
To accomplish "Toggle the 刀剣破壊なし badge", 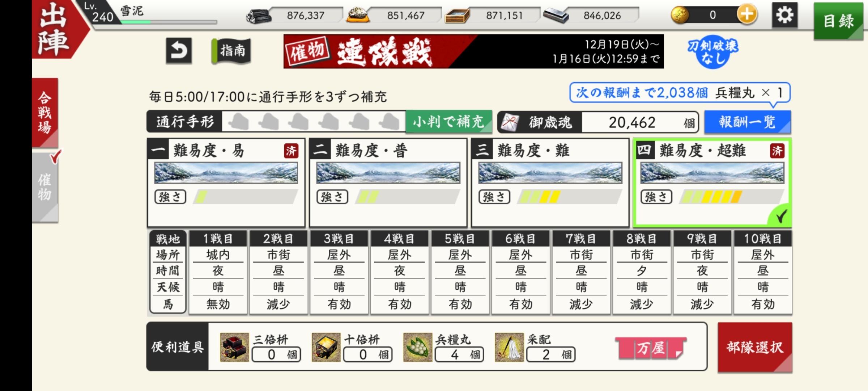I will click(x=712, y=53).
